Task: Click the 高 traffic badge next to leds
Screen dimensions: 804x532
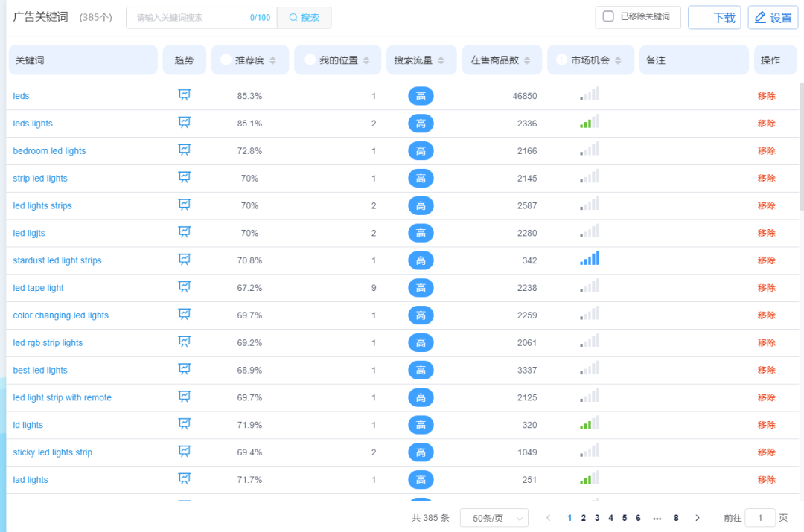Action: click(421, 95)
